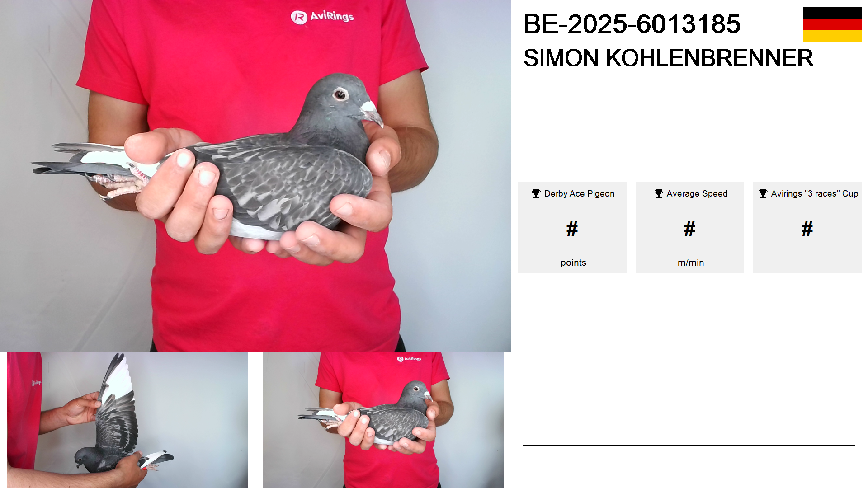Click the Avirings 3 races Cup trophy icon
Image resolution: width=868 pixels, height=488 pixels.
click(x=763, y=193)
